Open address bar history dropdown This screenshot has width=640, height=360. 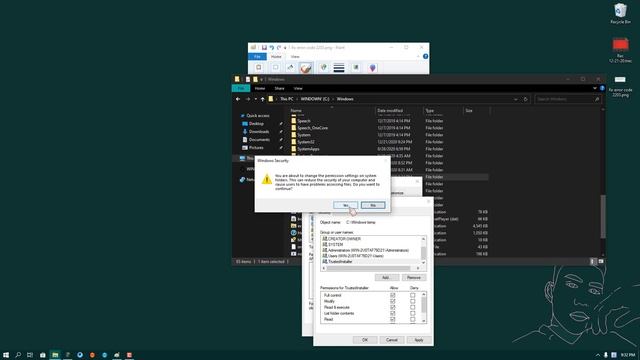tap(516, 99)
